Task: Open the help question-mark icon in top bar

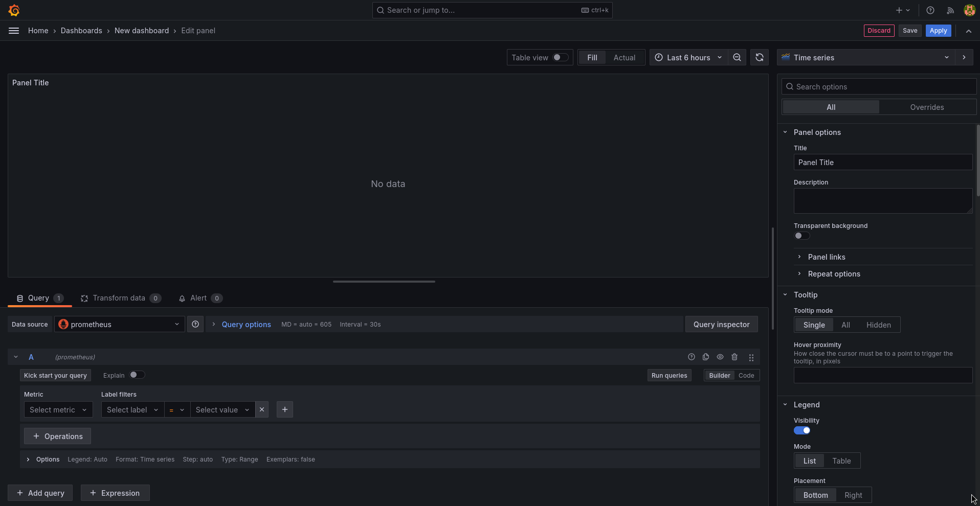Action: click(x=930, y=10)
